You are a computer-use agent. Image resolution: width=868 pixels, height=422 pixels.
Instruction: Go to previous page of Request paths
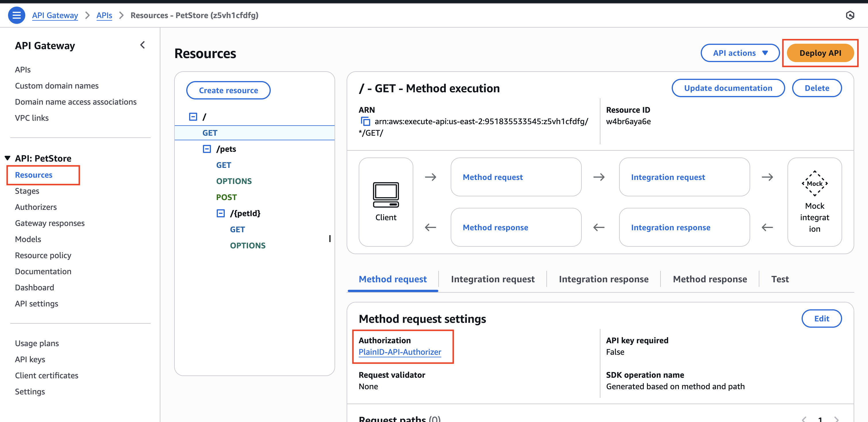(804, 419)
